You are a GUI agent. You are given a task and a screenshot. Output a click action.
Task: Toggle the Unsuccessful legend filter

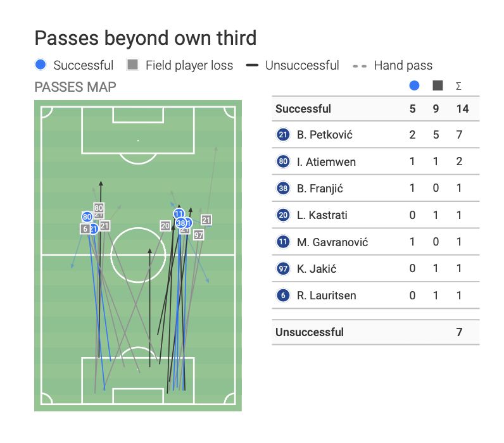[293, 65]
